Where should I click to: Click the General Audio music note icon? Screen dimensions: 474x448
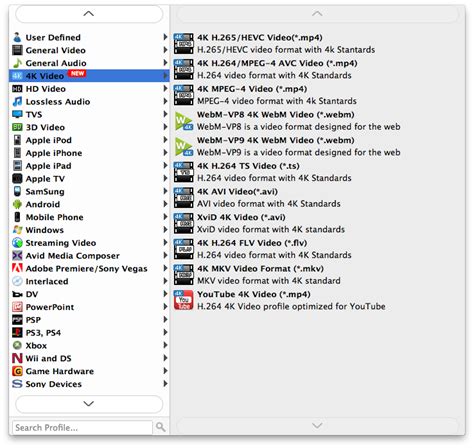(17, 63)
